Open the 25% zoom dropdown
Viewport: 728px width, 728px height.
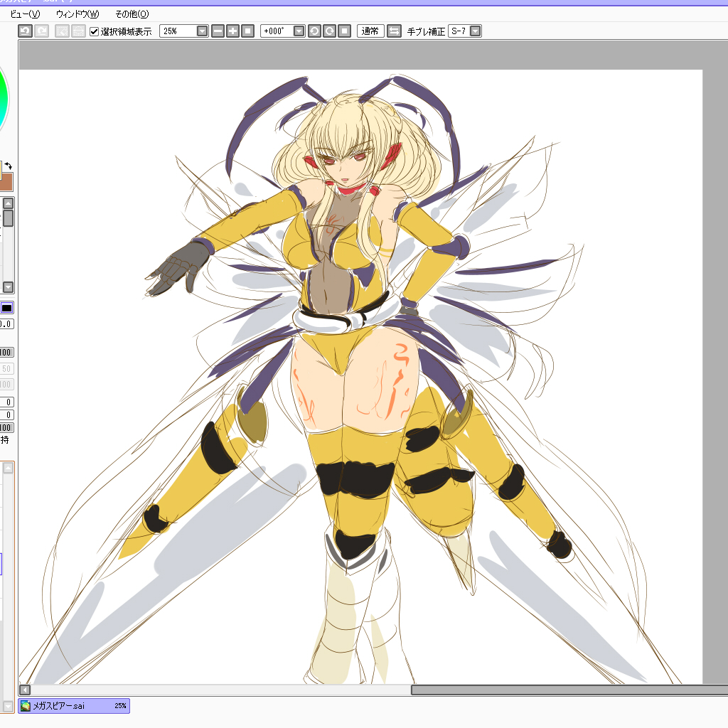202,31
